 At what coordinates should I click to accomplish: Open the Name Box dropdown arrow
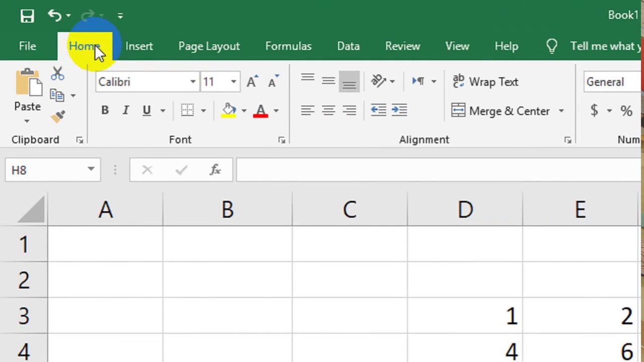point(91,169)
